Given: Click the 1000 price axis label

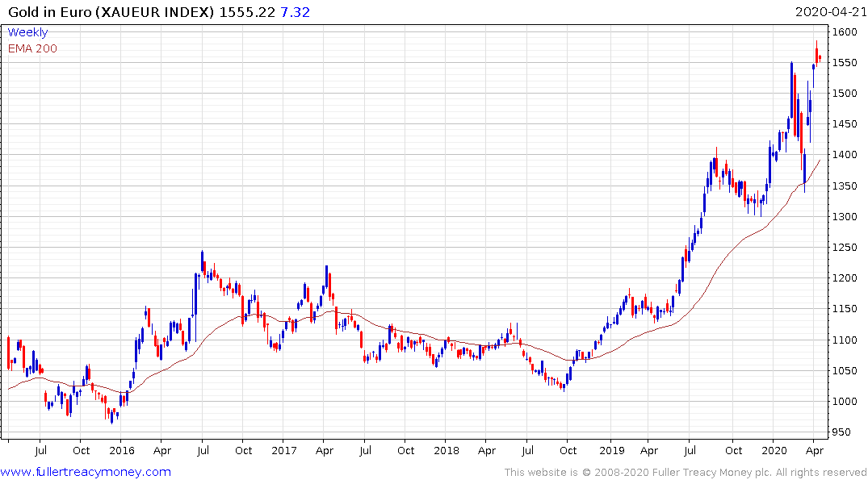Looking at the screenshot, I should [x=845, y=402].
